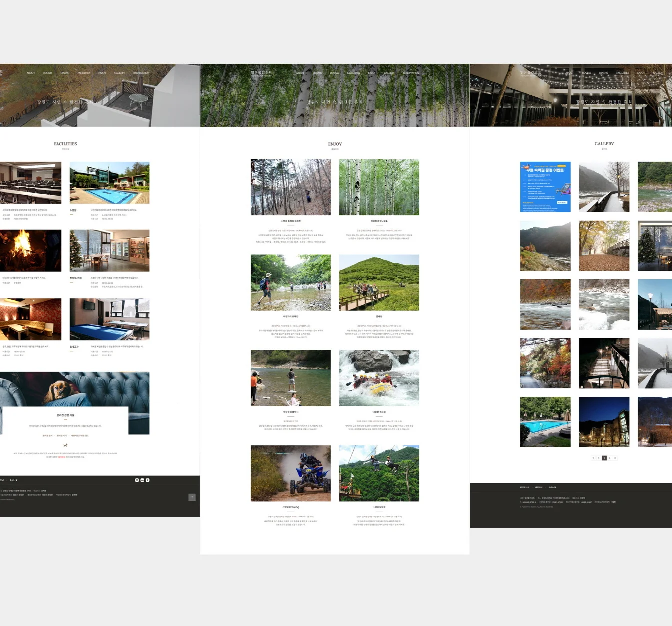Open the zipline photo
The image size is (672, 626).
pos(379,473)
